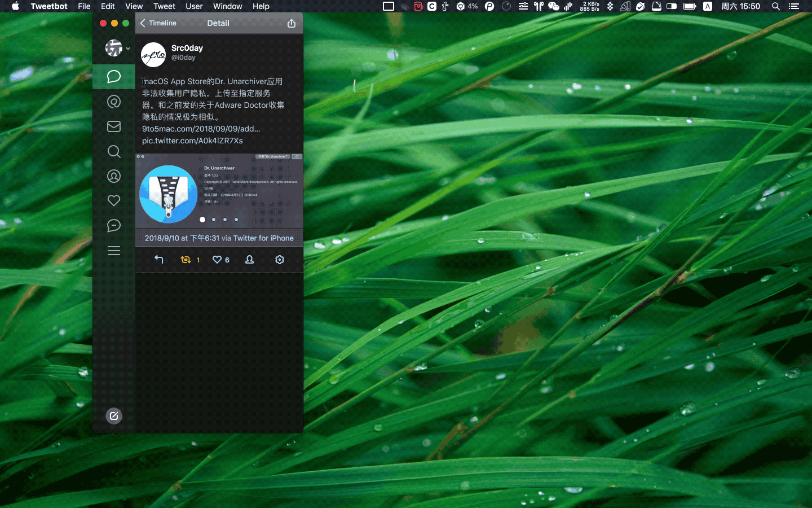Click the share icon in Detail header

click(292, 23)
